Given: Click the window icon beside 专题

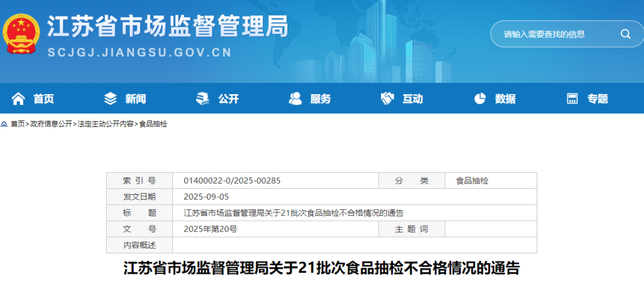Looking at the screenshot, I should pyautogui.click(x=572, y=98).
